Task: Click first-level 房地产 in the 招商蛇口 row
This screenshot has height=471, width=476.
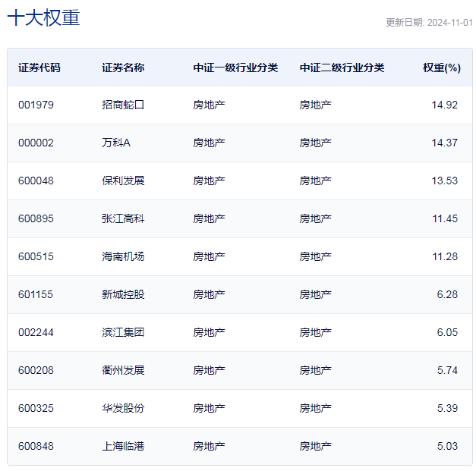Action: point(210,105)
